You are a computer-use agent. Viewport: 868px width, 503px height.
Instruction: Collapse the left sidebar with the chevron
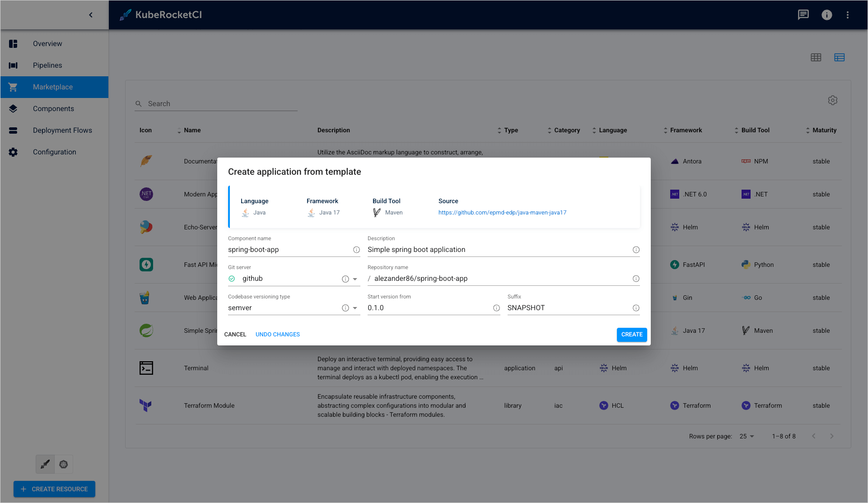pyautogui.click(x=90, y=14)
